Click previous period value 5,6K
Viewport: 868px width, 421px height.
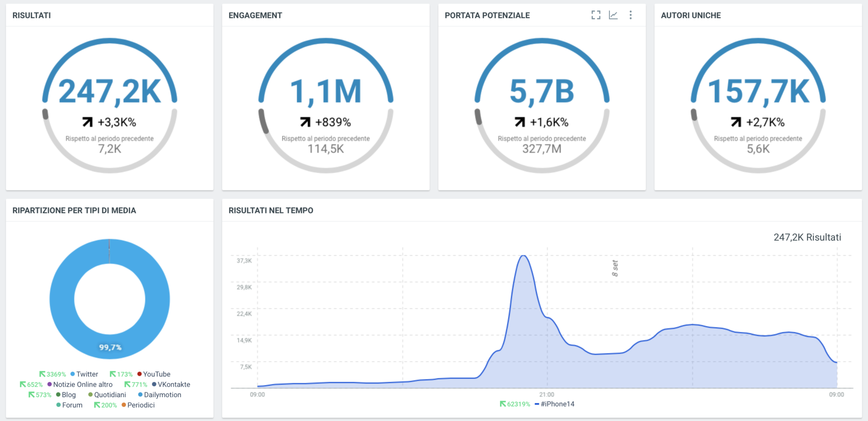[x=758, y=149]
